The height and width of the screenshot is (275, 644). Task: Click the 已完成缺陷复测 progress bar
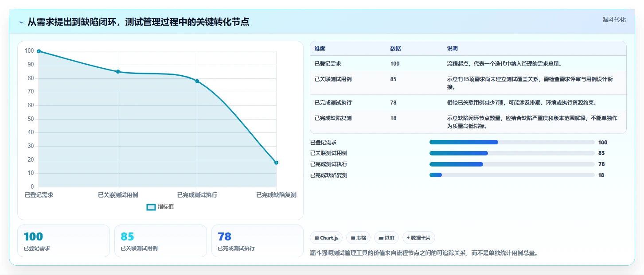click(512, 175)
